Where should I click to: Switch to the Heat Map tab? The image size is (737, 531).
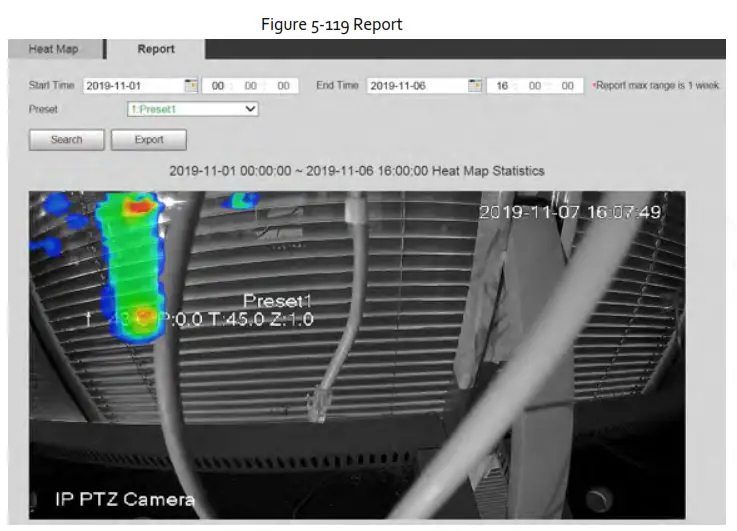coord(55,49)
